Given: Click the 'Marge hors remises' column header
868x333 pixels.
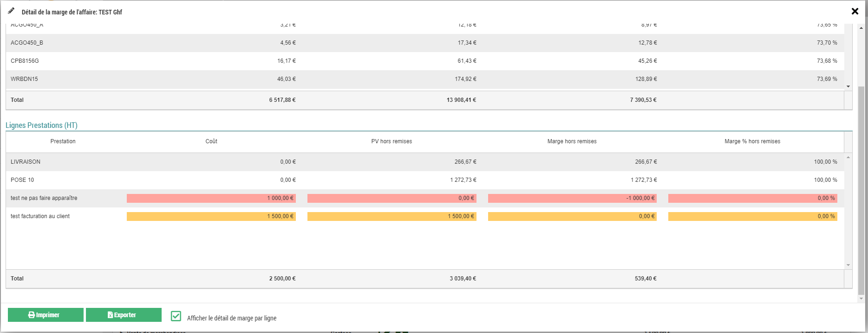Looking at the screenshot, I should click(572, 141).
